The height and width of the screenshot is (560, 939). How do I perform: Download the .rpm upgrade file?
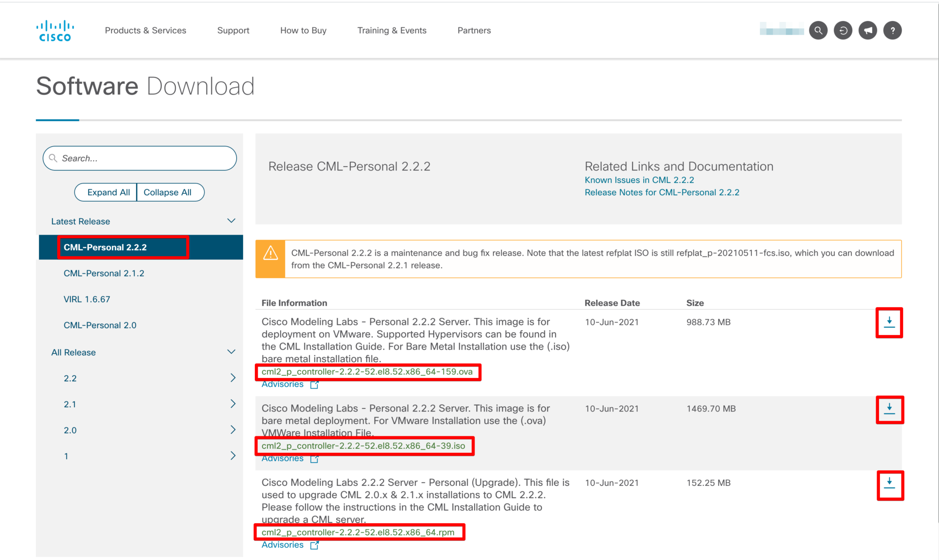[889, 484]
